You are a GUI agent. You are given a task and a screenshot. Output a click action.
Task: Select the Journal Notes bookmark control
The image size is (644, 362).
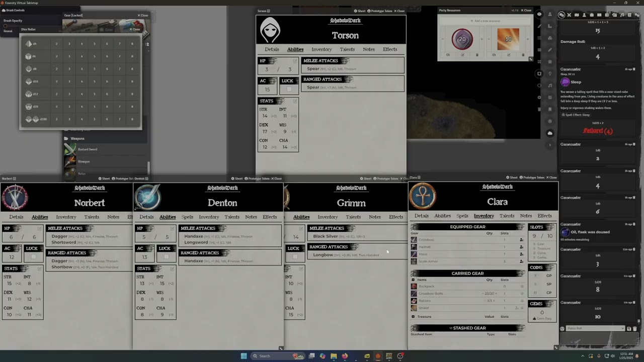tap(550, 110)
